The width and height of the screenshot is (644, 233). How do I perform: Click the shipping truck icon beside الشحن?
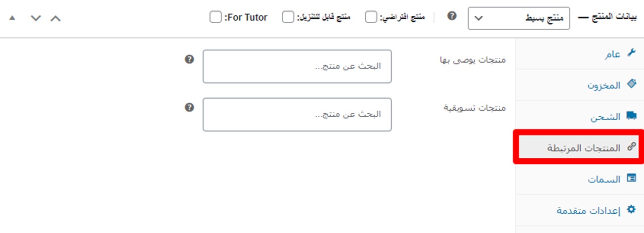(x=631, y=116)
